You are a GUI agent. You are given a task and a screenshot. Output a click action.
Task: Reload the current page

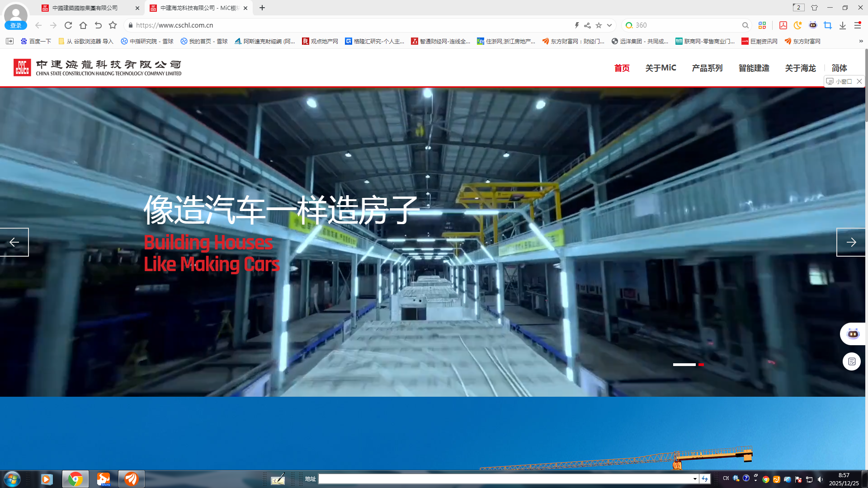[68, 25]
